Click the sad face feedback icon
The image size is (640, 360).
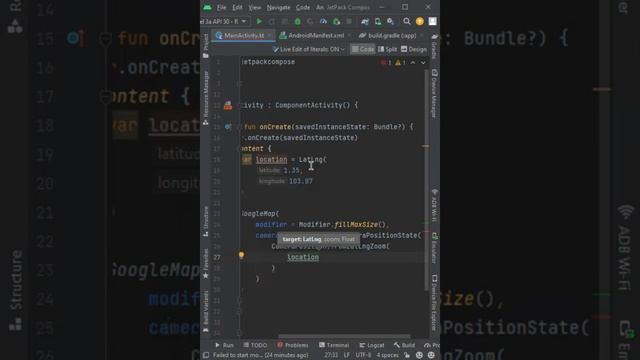[x=431, y=355]
